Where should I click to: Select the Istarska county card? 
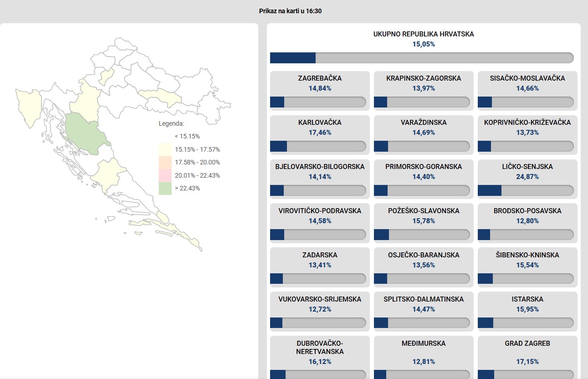tap(527, 312)
